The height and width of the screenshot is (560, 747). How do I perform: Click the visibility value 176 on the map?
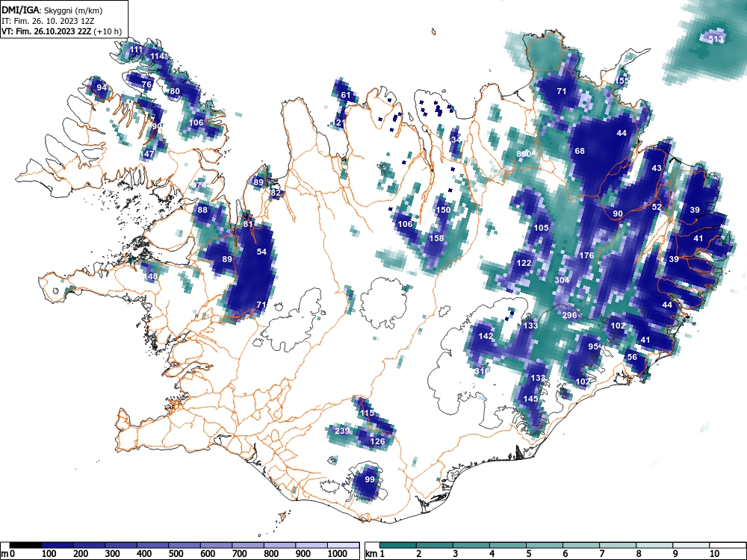586,255
